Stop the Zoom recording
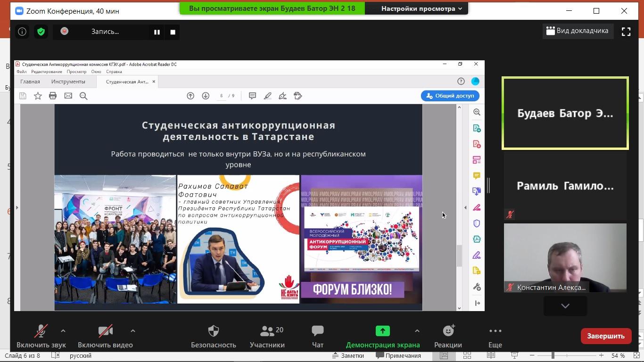Viewport: 644px width, 362px height. (x=173, y=32)
